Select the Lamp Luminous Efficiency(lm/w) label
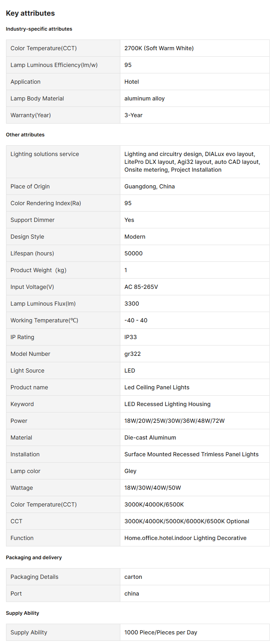The width and height of the screenshot is (274, 644). pyautogui.click(x=54, y=65)
